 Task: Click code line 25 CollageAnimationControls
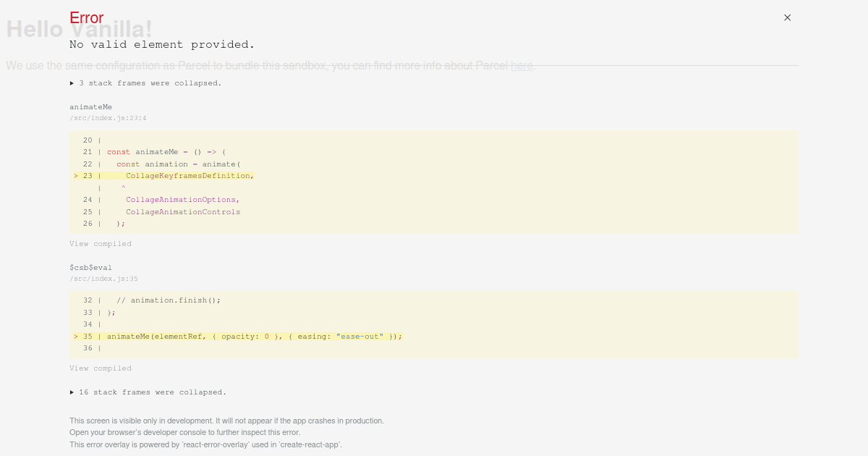pyautogui.click(x=182, y=212)
